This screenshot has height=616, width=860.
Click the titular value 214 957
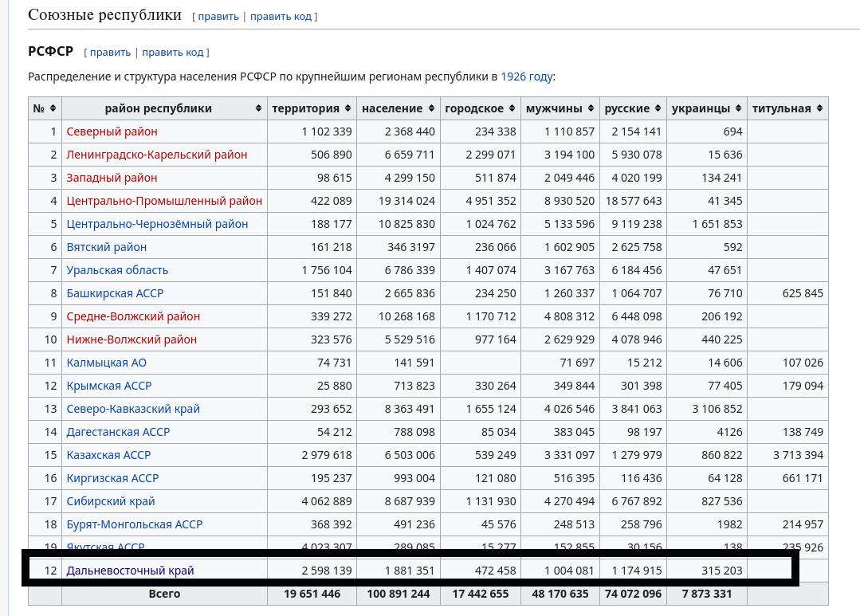(x=803, y=524)
